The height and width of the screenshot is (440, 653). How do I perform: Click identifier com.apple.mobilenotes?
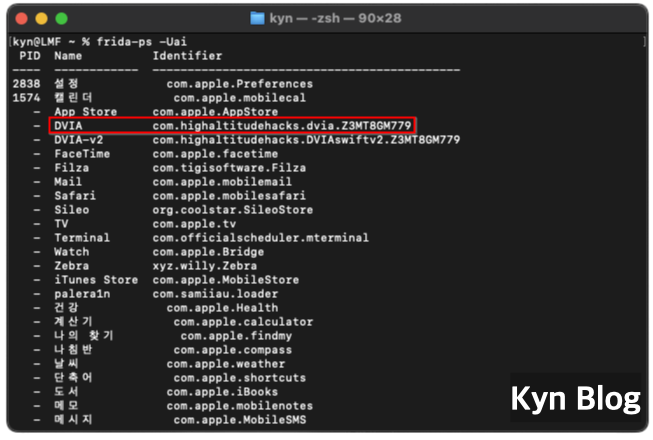point(239,406)
